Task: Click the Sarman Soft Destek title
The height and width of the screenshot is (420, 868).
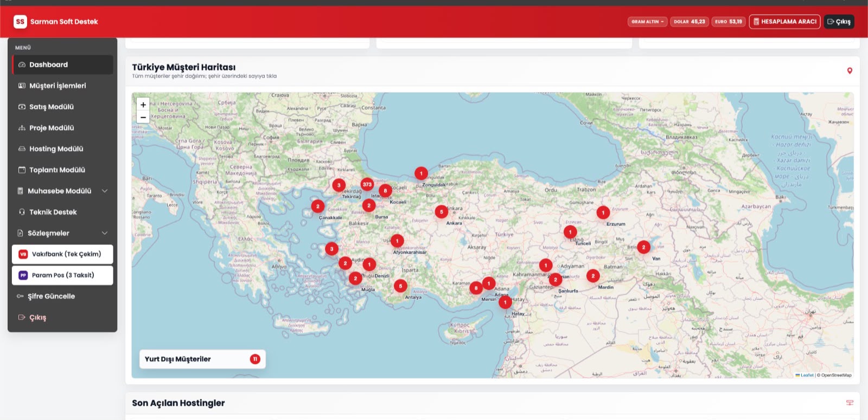Action: [64, 22]
